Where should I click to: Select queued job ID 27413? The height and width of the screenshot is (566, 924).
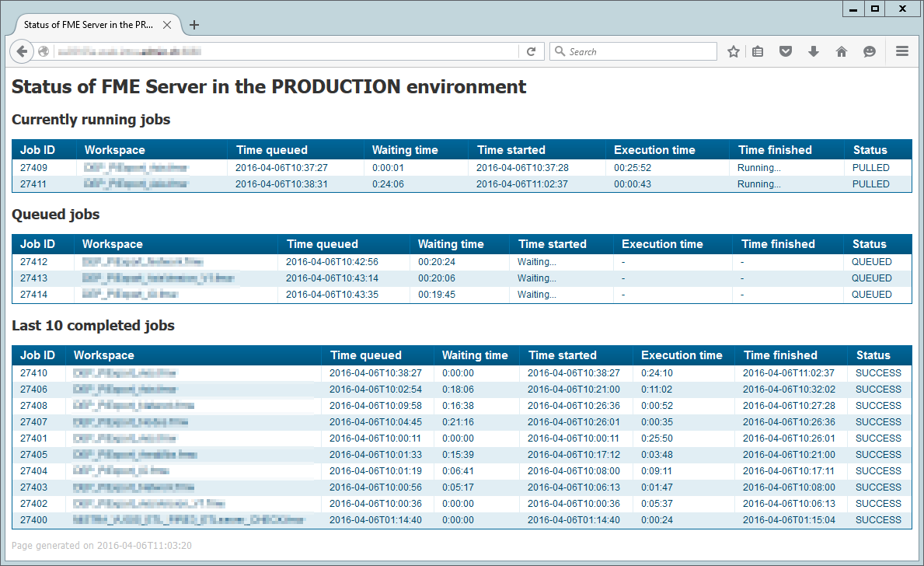click(33, 278)
